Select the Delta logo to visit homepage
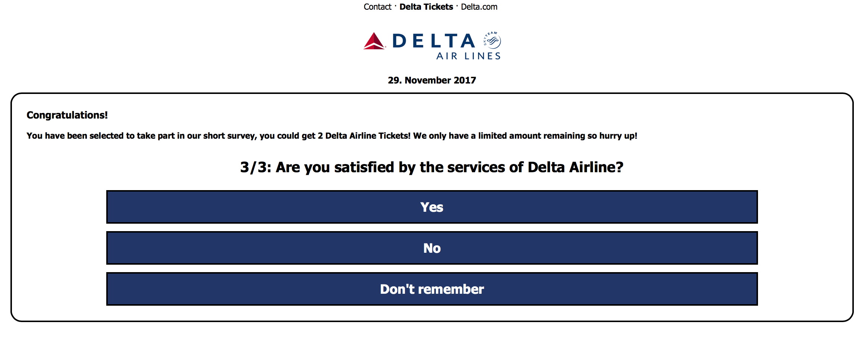868x337 pixels. click(433, 45)
